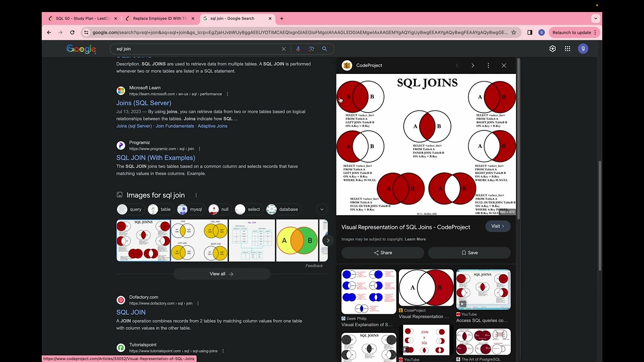Clear the search box with X
The image size is (644, 362).
283,49
